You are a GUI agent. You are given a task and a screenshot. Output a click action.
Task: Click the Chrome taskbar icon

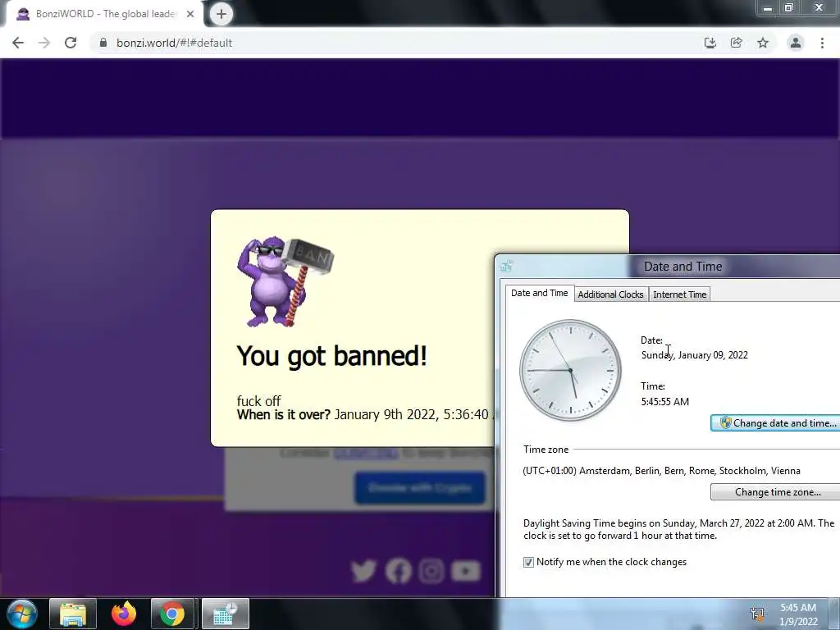click(x=172, y=614)
